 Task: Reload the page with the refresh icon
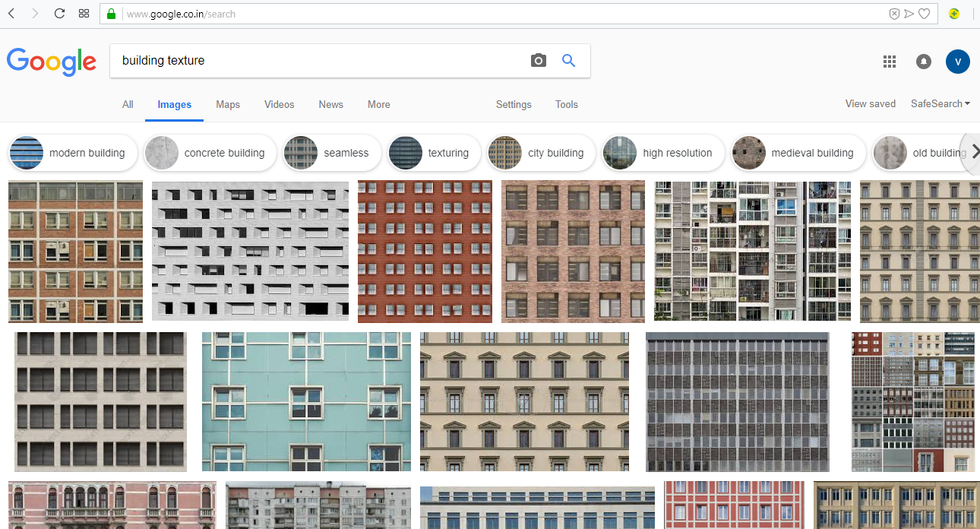59,14
